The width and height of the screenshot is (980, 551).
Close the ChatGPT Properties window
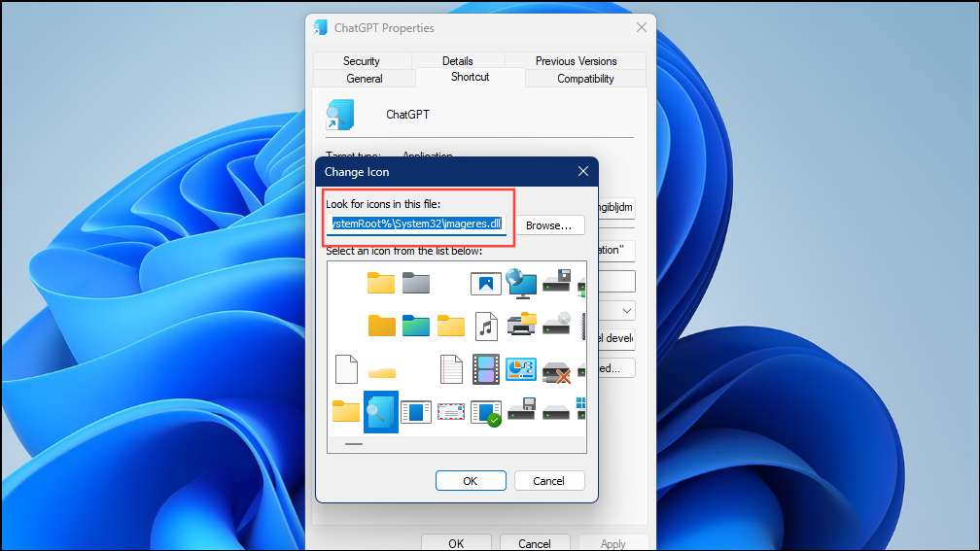tap(642, 27)
